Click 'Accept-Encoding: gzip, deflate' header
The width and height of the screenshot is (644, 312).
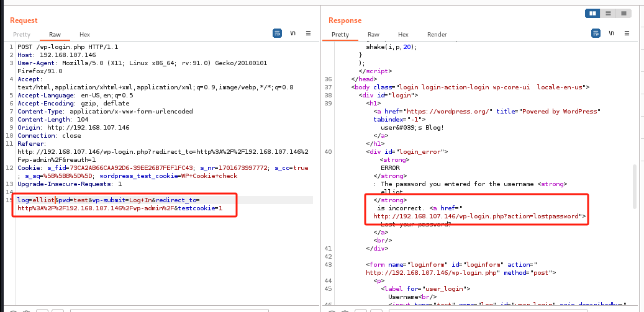[x=73, y=104]
